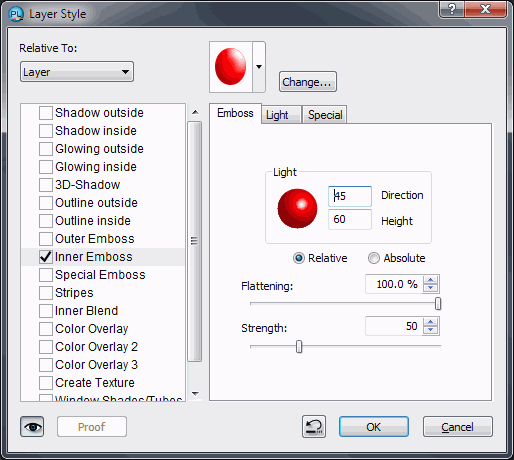
Task: Click the Strength slider handle
Action: pyautogui.click(x=299, y=346)
